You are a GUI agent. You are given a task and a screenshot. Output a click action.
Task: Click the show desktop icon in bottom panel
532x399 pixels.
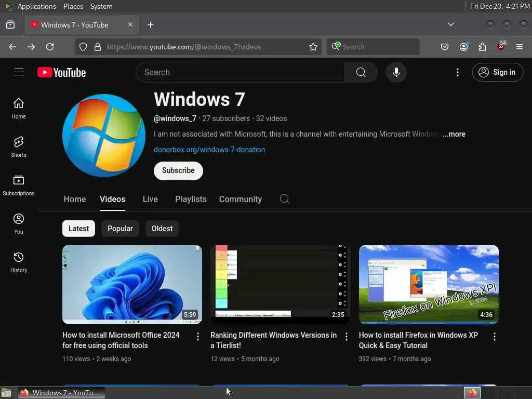(x=6, y=393)
